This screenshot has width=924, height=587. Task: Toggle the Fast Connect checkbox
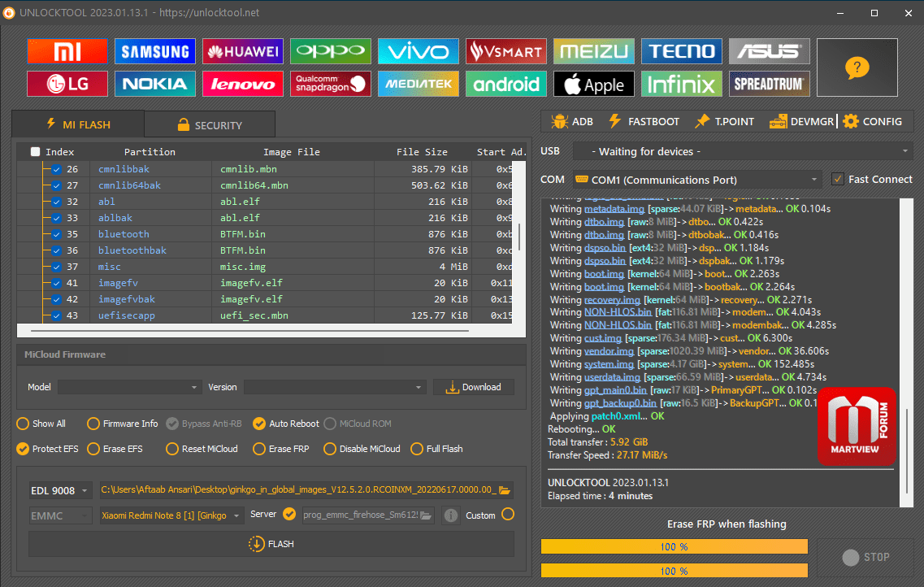click(x=837, y=179)
